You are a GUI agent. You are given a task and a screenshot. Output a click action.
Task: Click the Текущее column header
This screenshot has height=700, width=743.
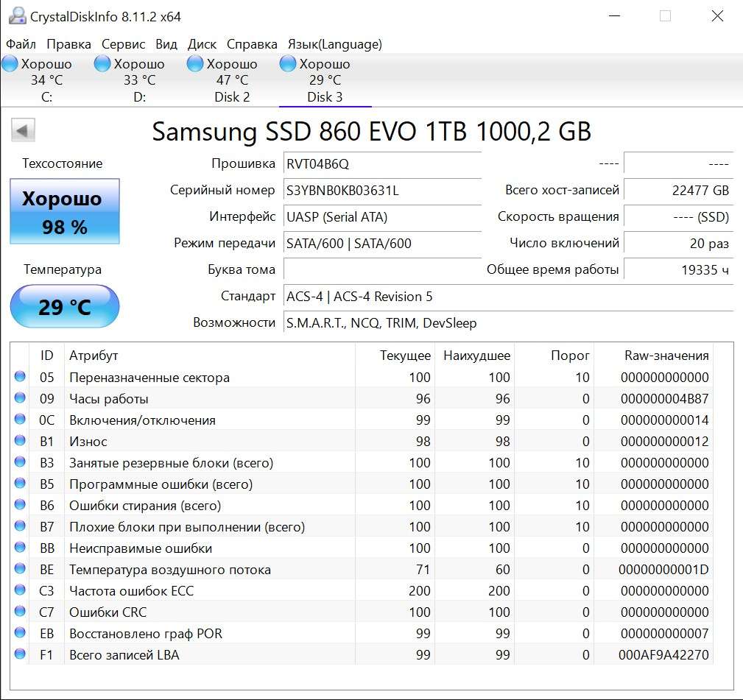[395, 356]
